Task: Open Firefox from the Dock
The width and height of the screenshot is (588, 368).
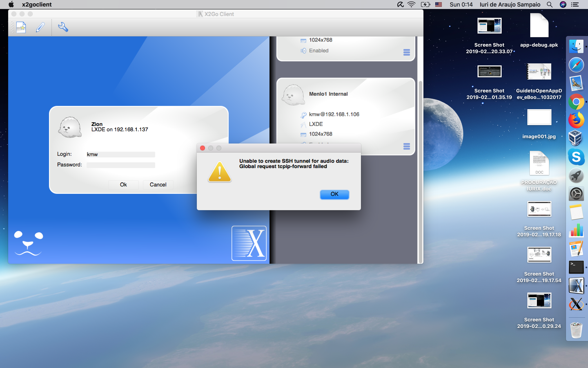Action: click(576, 120)
